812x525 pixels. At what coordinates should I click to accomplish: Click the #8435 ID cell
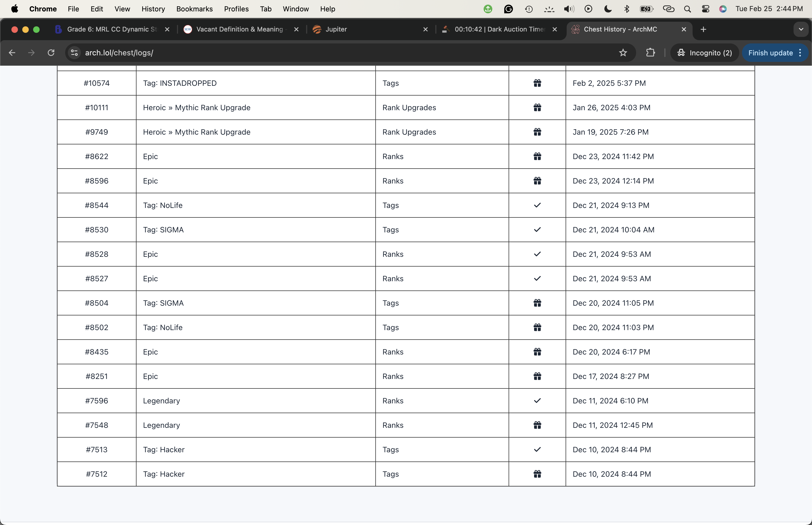[97, 352]
